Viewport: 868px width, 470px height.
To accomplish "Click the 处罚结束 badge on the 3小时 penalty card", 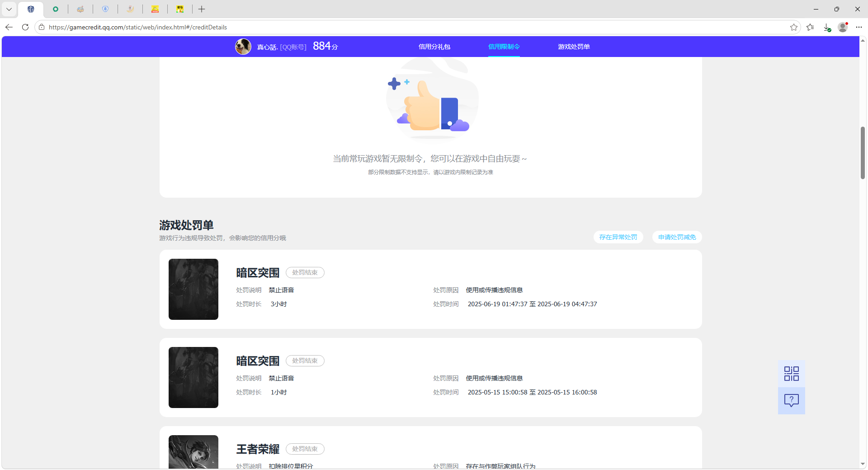I will pyautogui.click(x=305, y=273).
